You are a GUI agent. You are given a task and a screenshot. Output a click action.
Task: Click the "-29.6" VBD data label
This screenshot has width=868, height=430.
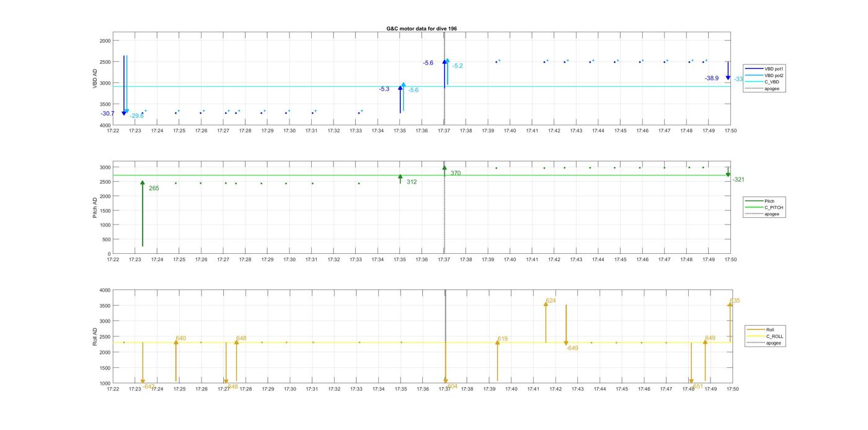coord(137,116)
